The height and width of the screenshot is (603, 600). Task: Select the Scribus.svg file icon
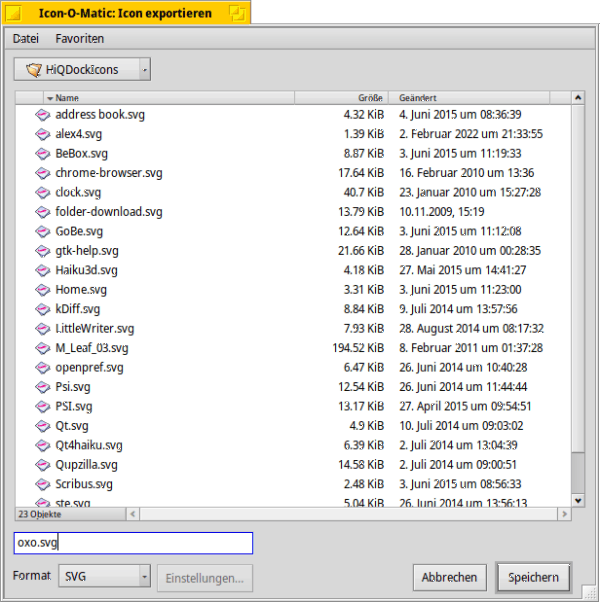(x=42, y=484)
